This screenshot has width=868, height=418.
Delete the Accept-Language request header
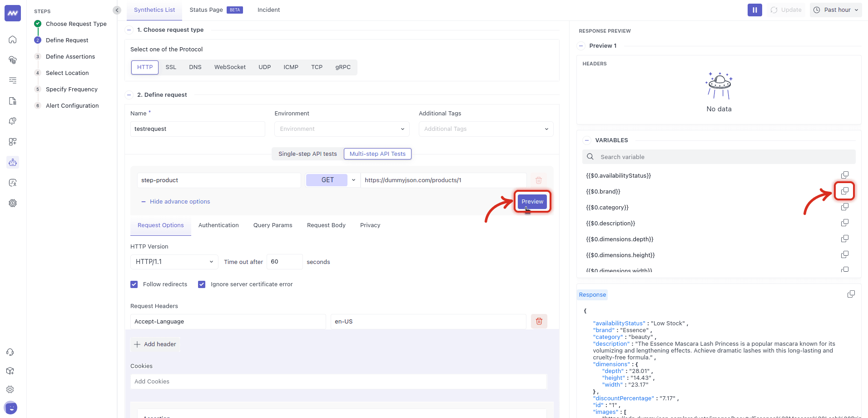coord(539,321)
